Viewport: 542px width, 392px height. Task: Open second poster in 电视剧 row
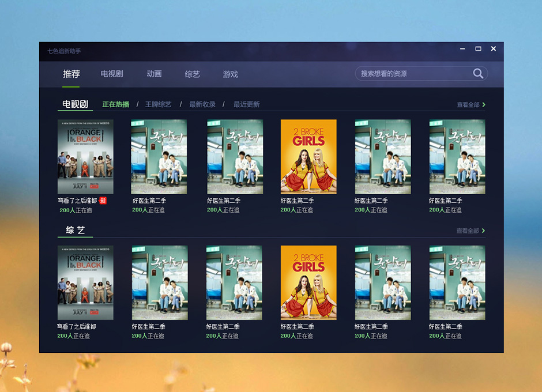159,157
